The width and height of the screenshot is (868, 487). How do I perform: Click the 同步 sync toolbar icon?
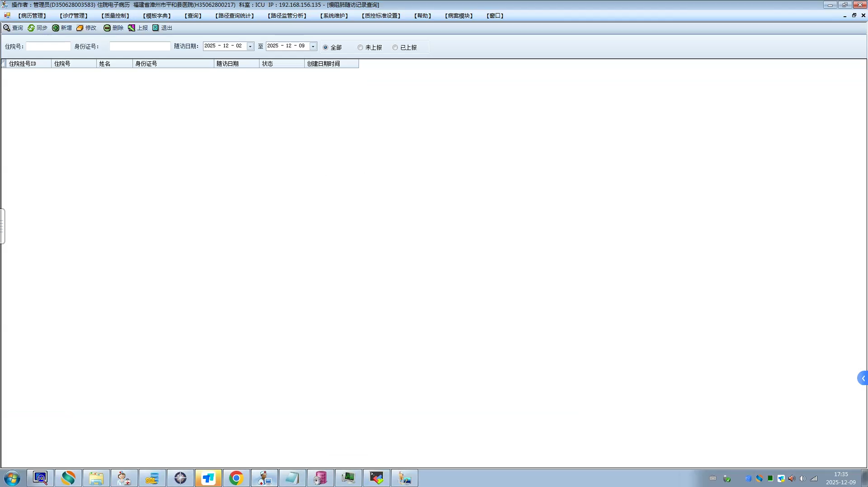[31, 28]
